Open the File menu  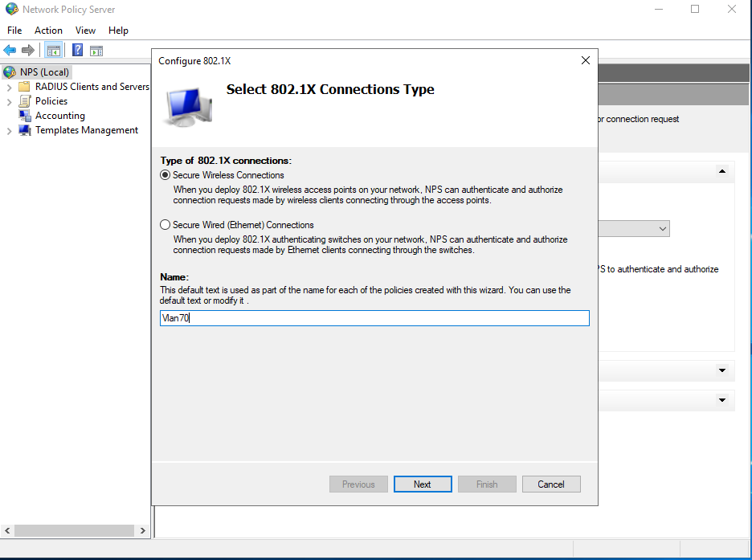click(14, 31)
